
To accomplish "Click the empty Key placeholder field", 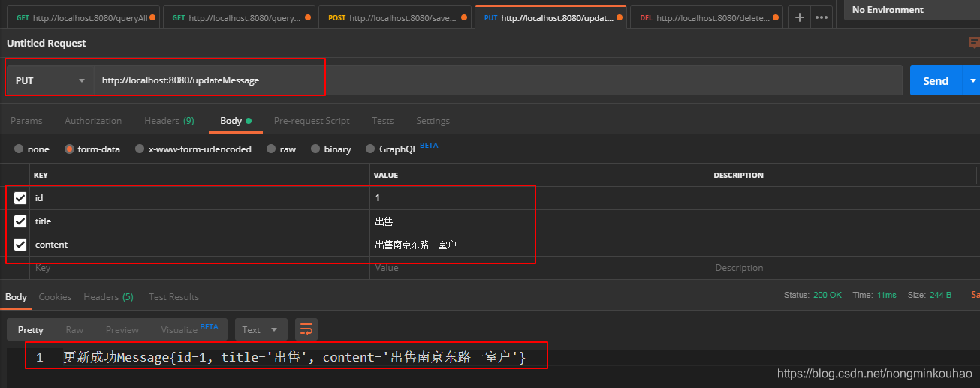I will 200,268.
